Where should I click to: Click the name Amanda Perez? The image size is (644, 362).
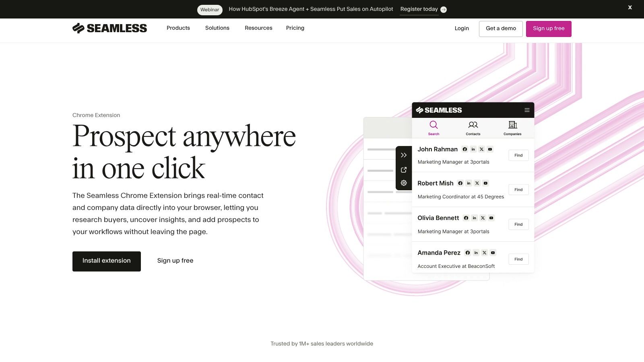click(439, 253)
